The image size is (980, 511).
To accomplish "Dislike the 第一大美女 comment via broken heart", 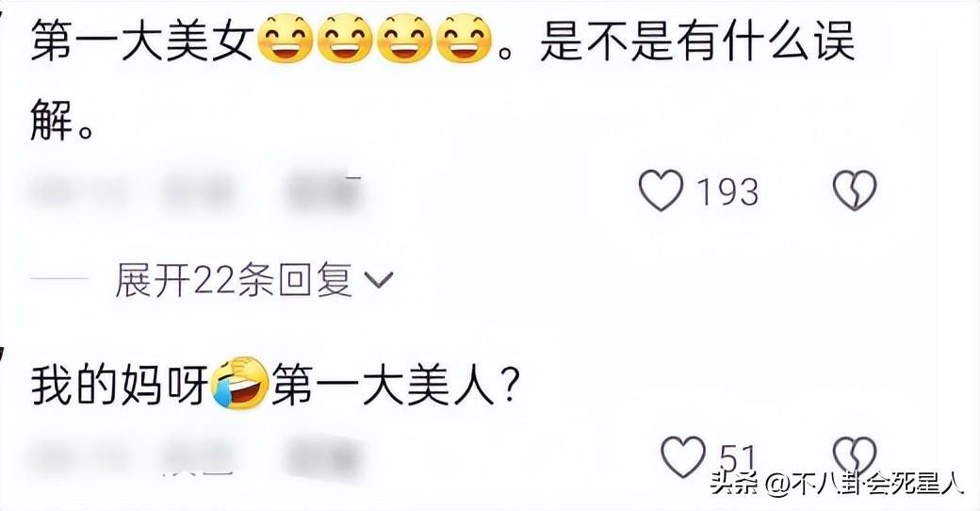I will (x=855, y=190).
